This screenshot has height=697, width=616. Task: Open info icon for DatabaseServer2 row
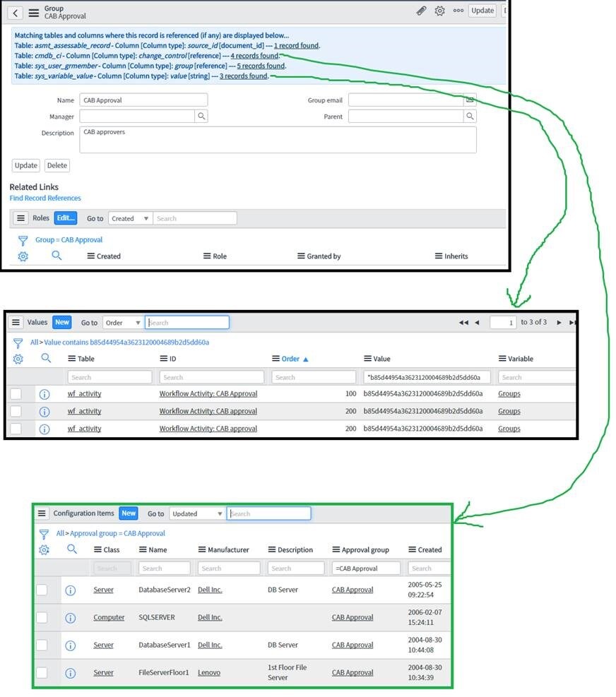(70, 590)
